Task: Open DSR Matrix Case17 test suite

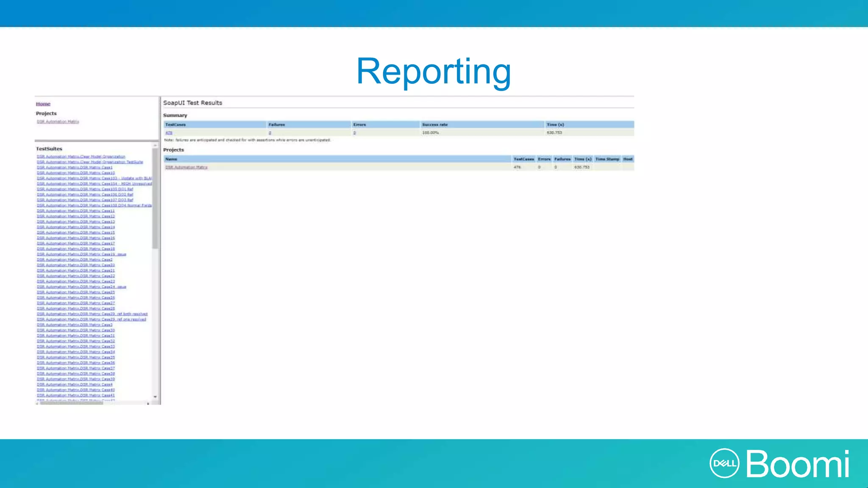Action: (75, 243)
